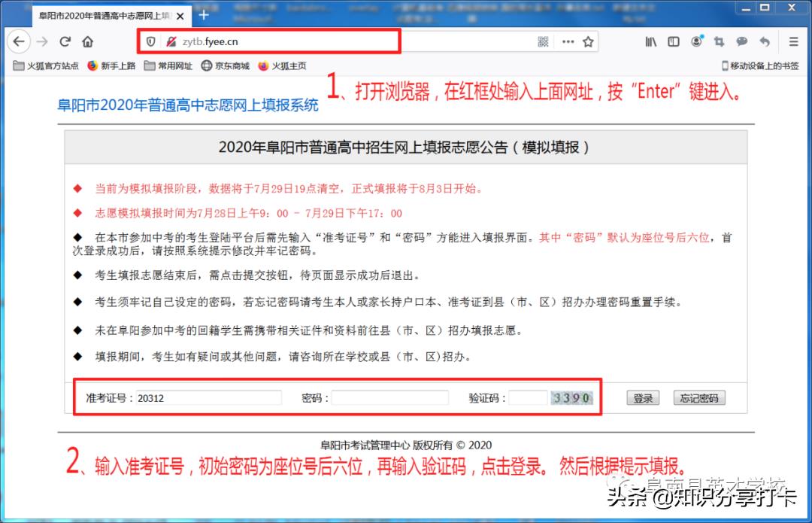Click the 登录 login button
Screen dimensions: 812x523
pyautogui.click(x=643, y=398)
